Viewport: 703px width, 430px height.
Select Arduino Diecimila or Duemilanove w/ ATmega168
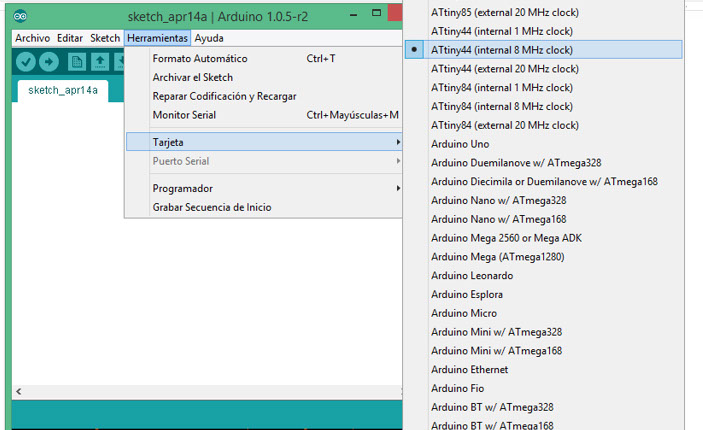[x=543, y=182]
